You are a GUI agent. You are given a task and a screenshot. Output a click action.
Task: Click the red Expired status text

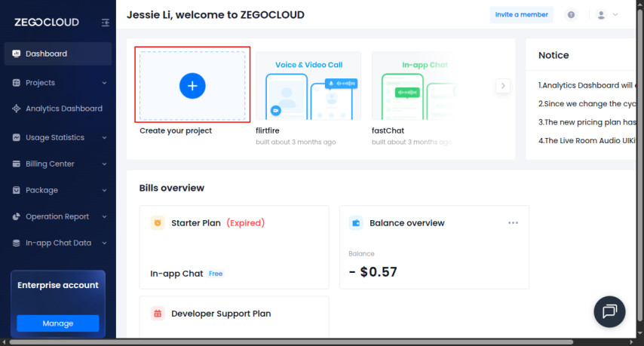pos(246,223)
